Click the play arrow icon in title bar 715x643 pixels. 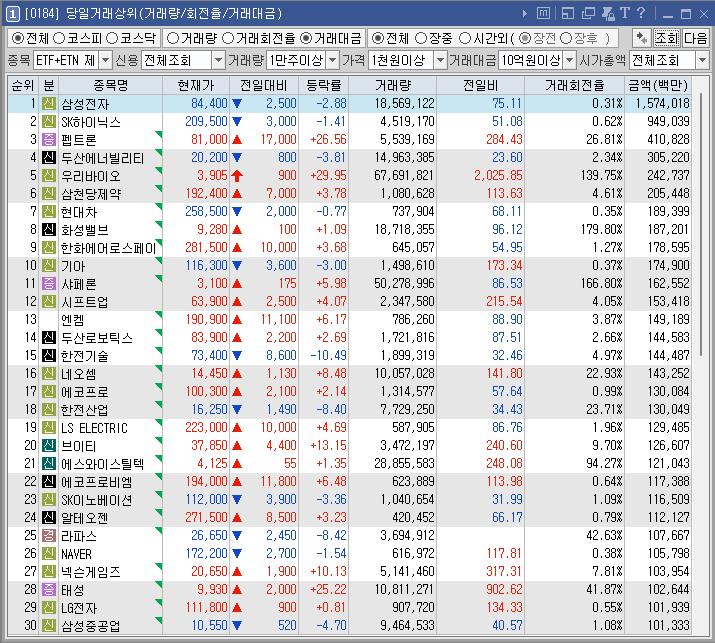click(524, 14)
